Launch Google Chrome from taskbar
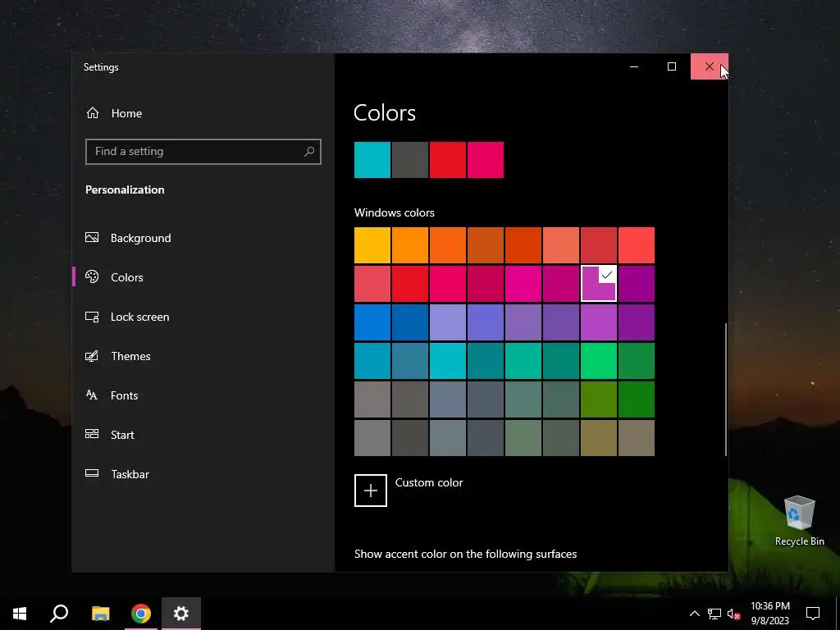 (x=141, y=614)
